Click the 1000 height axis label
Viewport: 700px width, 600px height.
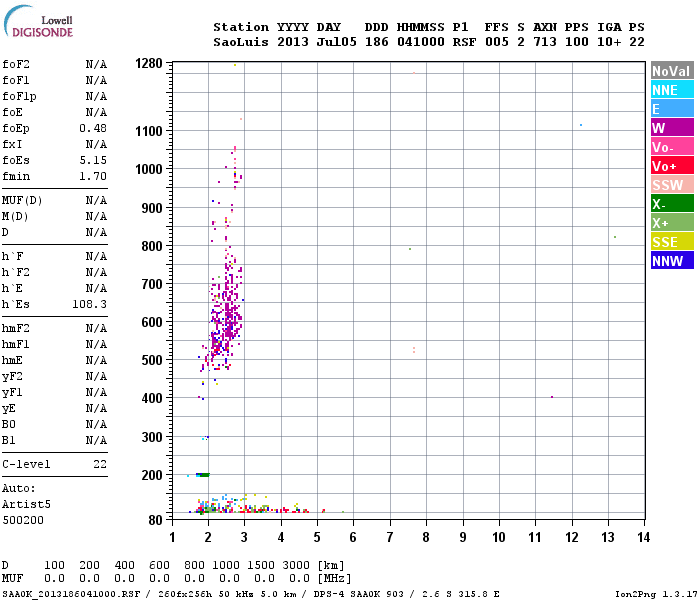(x=149, y=169)
